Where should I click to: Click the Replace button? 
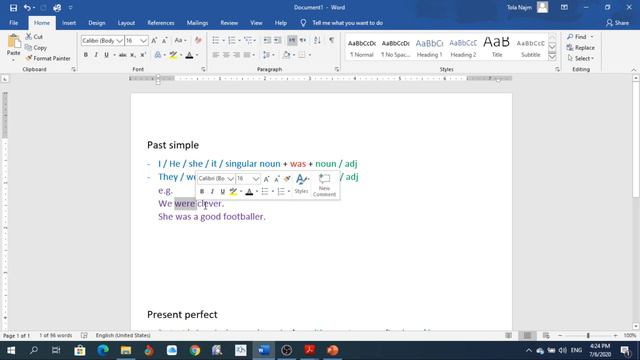click(x=581, y=47)
